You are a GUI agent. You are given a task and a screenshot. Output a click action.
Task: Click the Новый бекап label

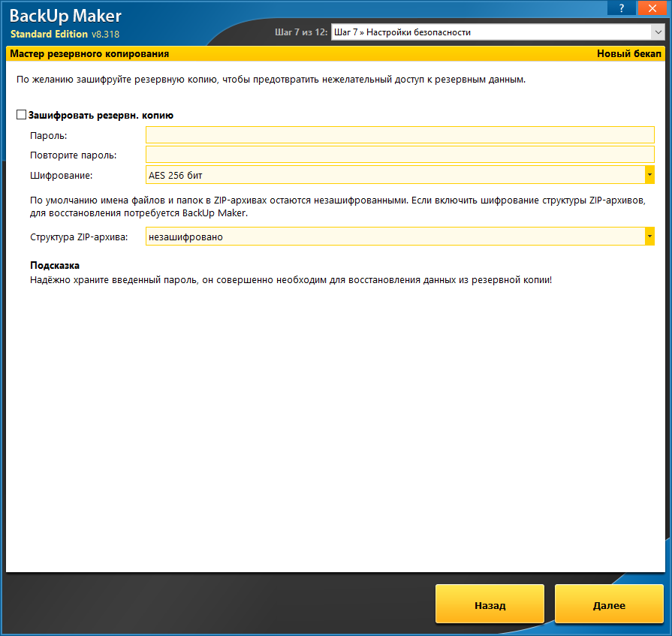628,53
